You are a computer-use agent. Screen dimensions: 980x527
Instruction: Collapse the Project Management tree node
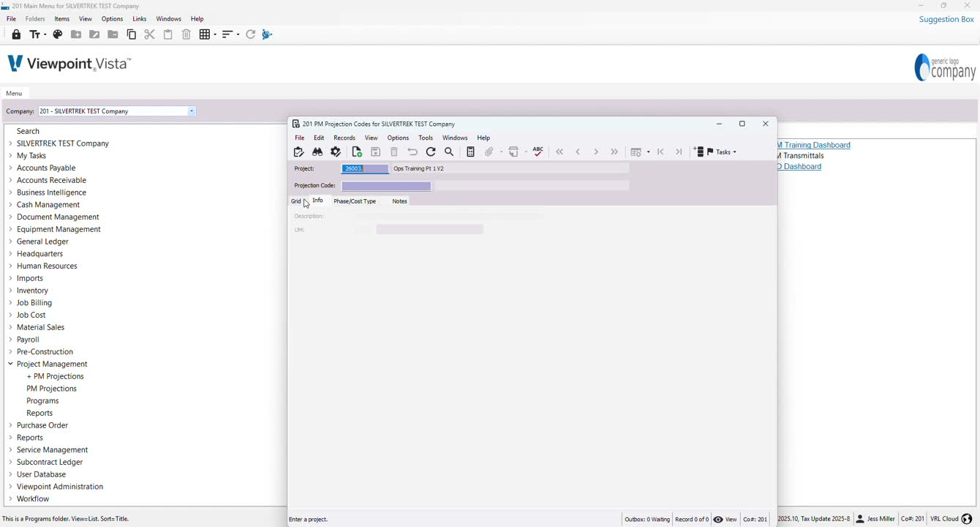pos(11,364)
